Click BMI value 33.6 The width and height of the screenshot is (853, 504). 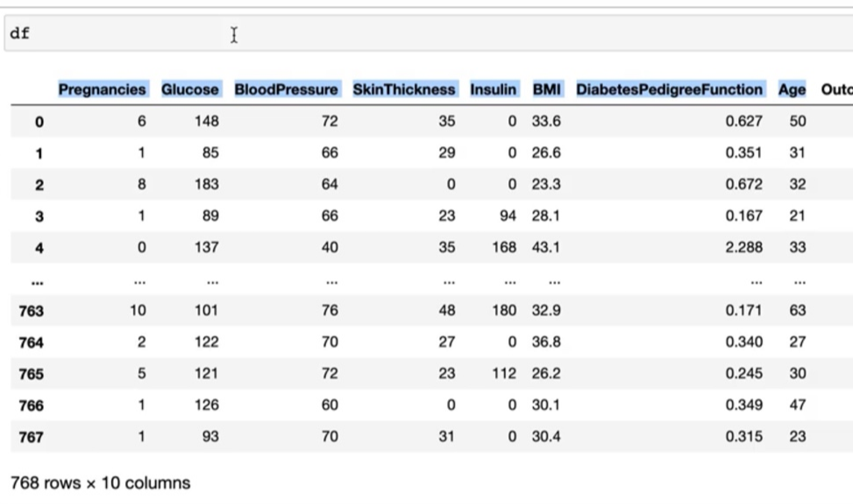pos(546,121)
